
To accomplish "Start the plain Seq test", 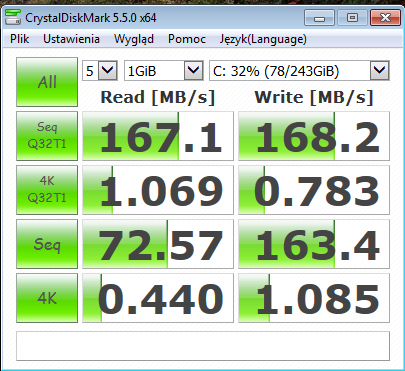I will click(47, 244).
